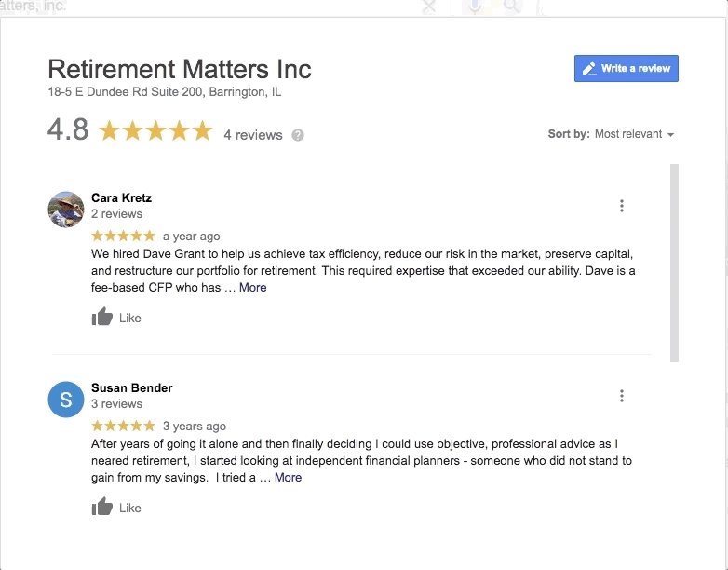Open the Sort by Most relevant dropdown

[634, 134]
